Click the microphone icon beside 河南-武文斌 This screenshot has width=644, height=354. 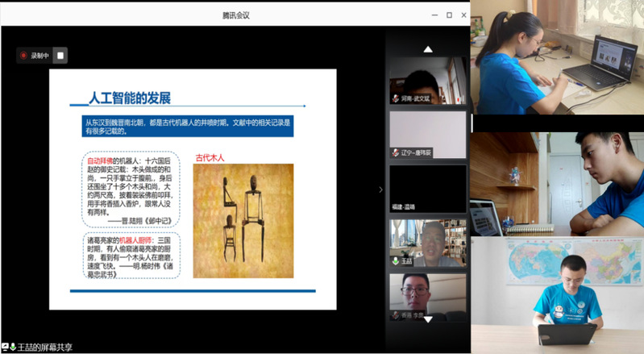395,98
